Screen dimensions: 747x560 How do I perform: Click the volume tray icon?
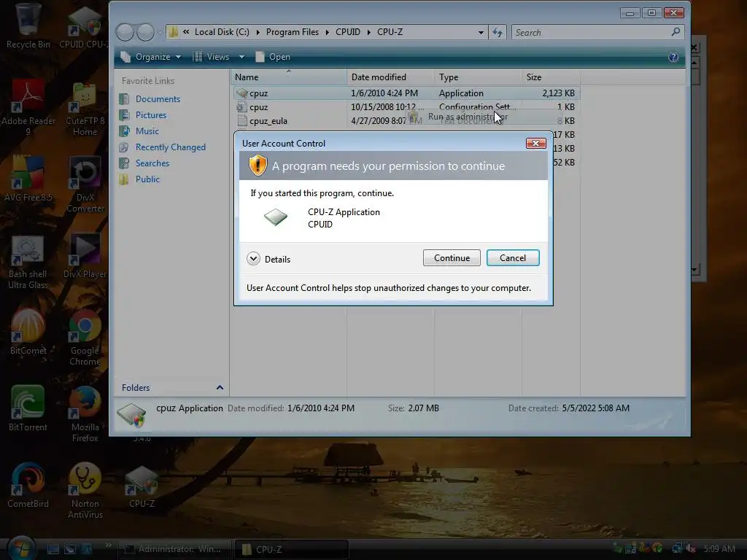(x=691, y=548)
